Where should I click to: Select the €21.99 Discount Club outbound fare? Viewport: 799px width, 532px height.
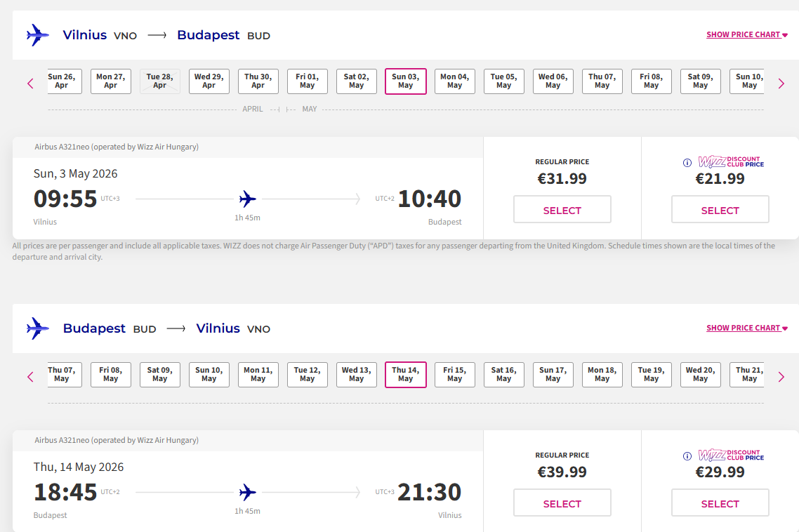point(720,210)
